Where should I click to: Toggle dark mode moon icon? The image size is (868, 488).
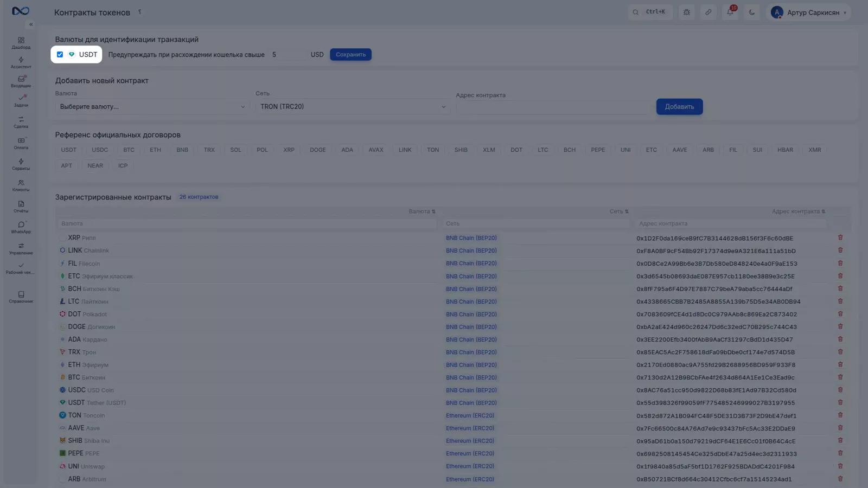coord(752,12)
